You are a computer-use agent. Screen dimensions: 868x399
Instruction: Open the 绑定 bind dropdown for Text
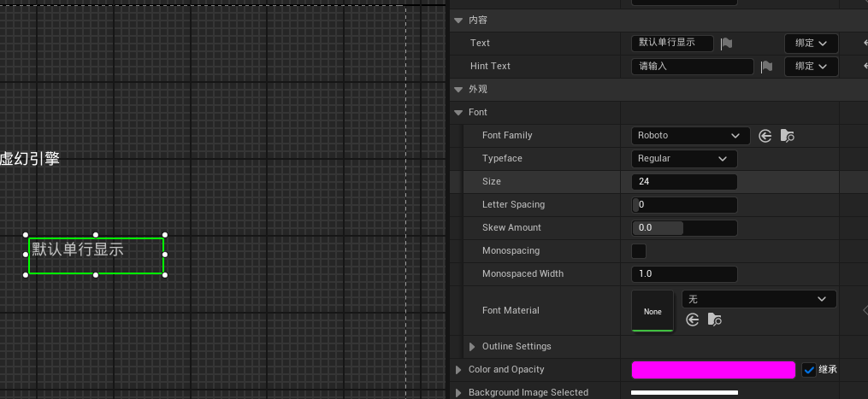(811, 43)
